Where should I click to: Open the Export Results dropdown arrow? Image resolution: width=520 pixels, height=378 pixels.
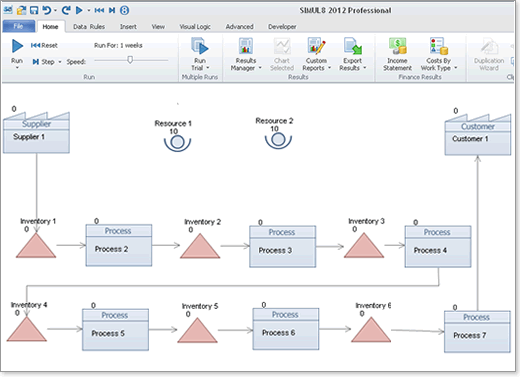[x=365, y=68]
